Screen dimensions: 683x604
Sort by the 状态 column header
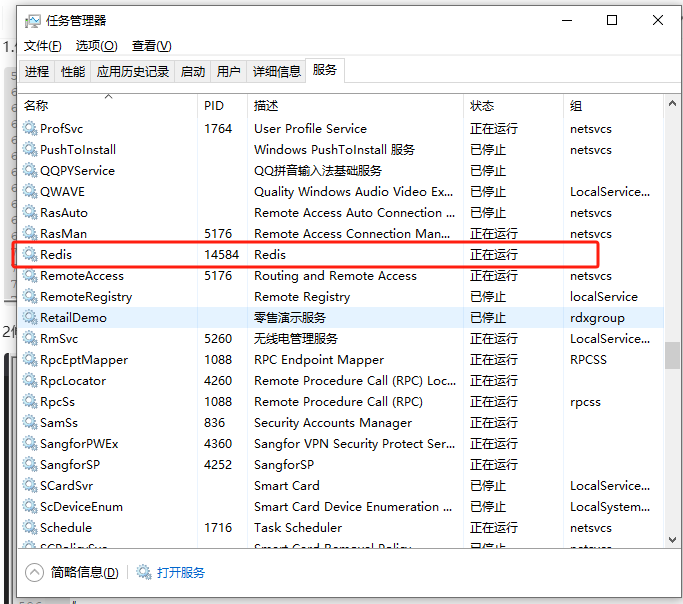(x=514, y=105)
